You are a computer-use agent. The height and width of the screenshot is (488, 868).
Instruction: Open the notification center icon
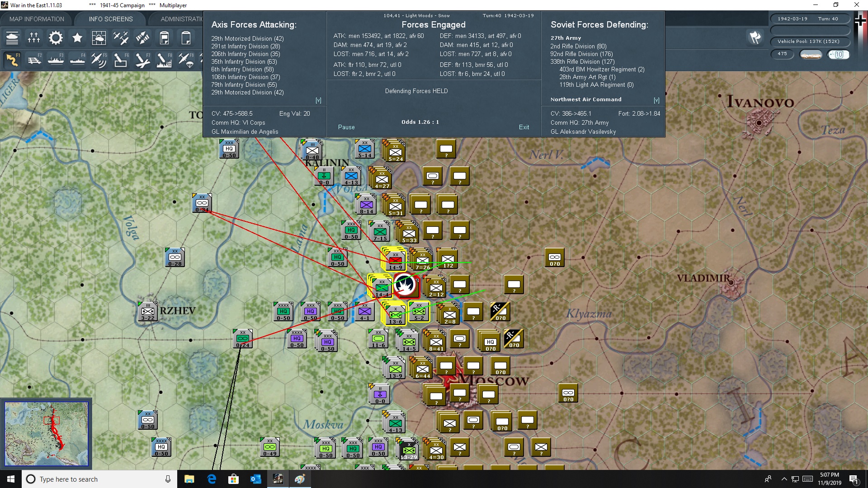(854, 479)
